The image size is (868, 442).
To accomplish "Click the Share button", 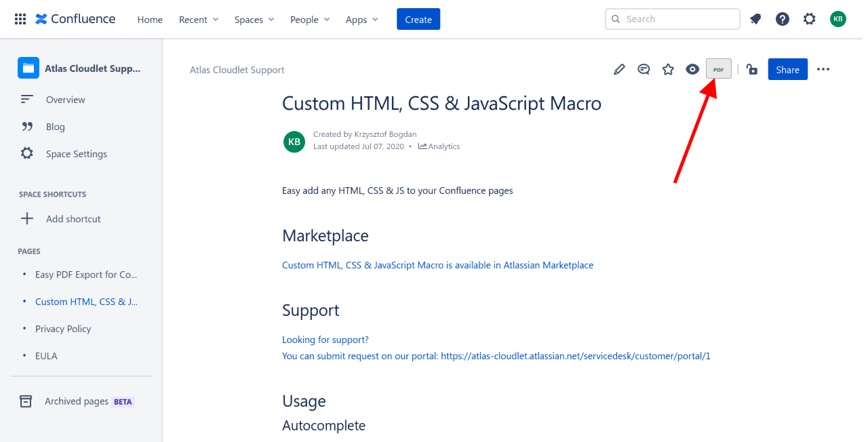I will (788, 69).
